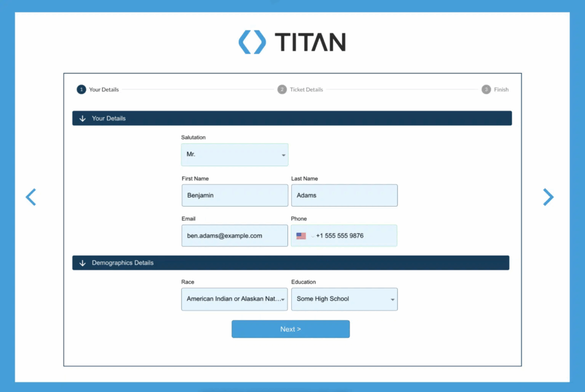The height and width of the screenshot is (392, 585).
Task: Click inside the Email address field
Action: tap(234, 235)
